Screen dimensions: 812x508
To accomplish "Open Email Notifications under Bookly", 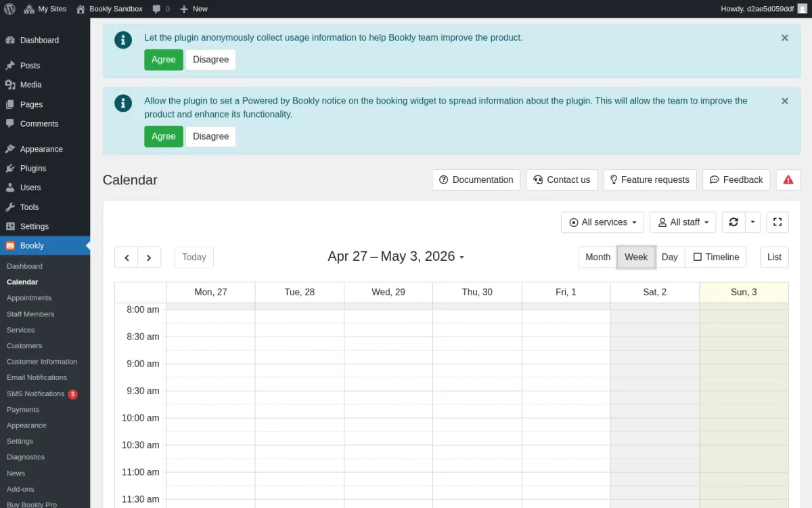I will pos(45,378).
